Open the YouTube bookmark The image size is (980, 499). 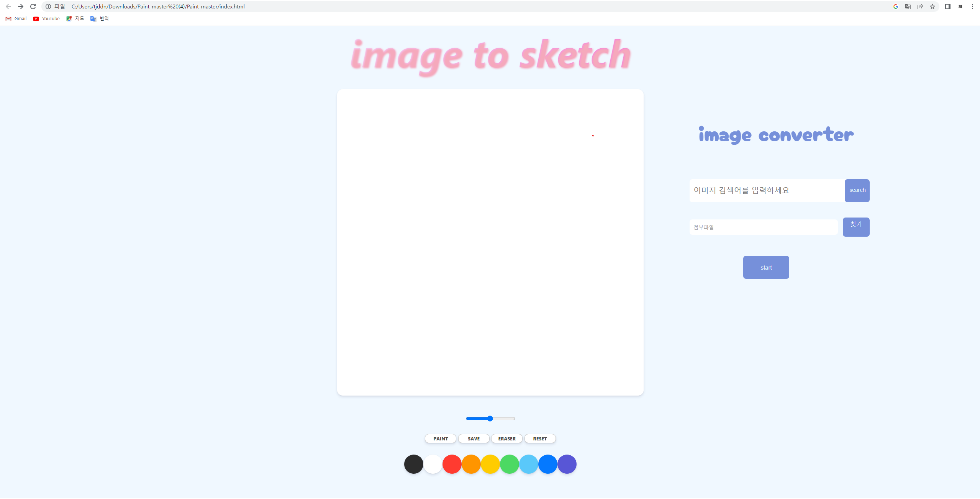(x=46, y=18)
